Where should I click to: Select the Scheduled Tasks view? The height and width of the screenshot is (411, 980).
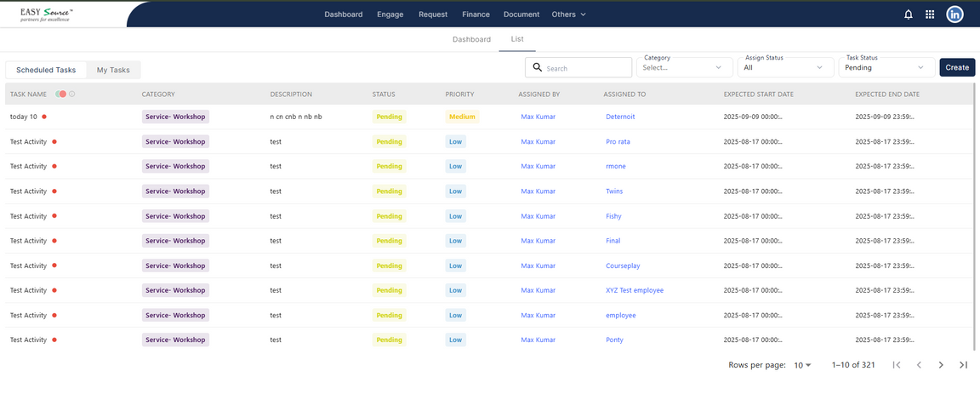46,70
